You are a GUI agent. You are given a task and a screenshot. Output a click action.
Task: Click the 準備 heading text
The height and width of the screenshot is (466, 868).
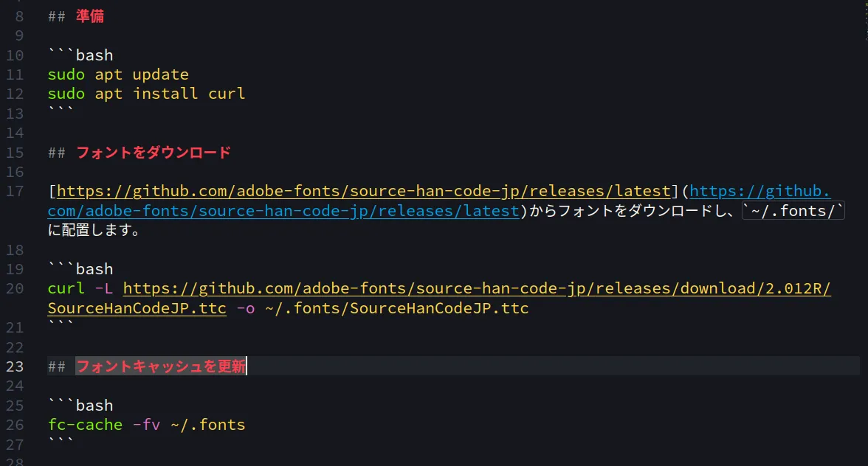(90, 16)
